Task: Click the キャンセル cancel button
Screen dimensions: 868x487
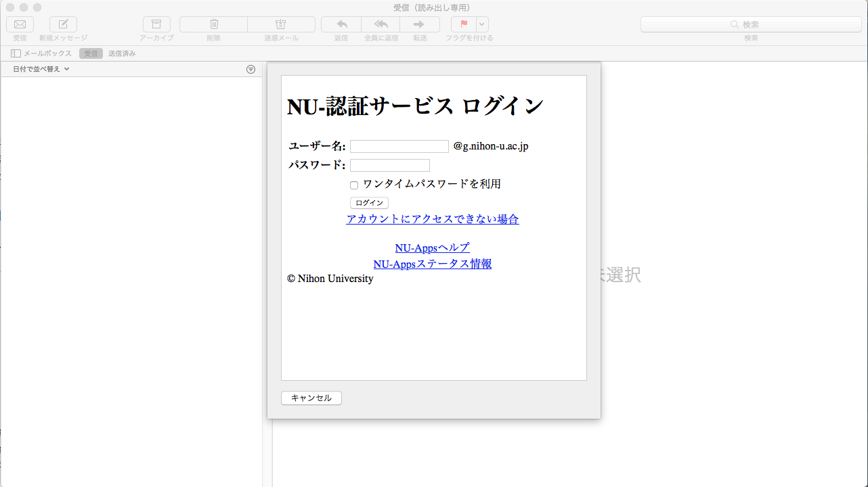Action: pos(311,398)
